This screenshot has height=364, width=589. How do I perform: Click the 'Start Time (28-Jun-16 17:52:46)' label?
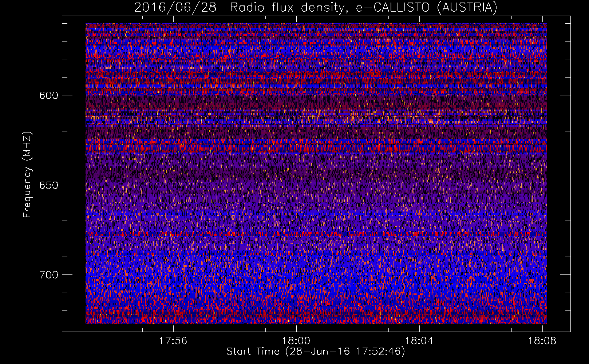coord(316,352)
